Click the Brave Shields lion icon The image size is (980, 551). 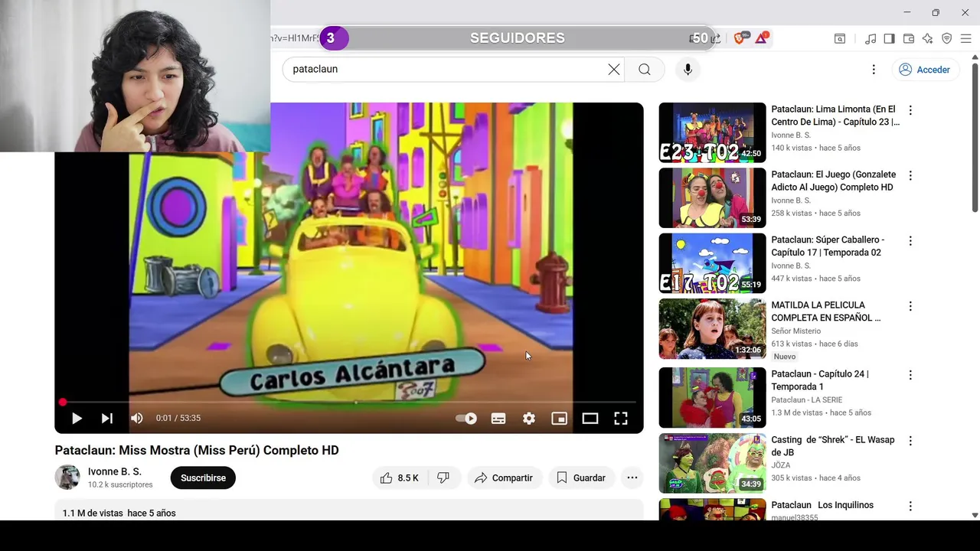(x=740, y=38)
